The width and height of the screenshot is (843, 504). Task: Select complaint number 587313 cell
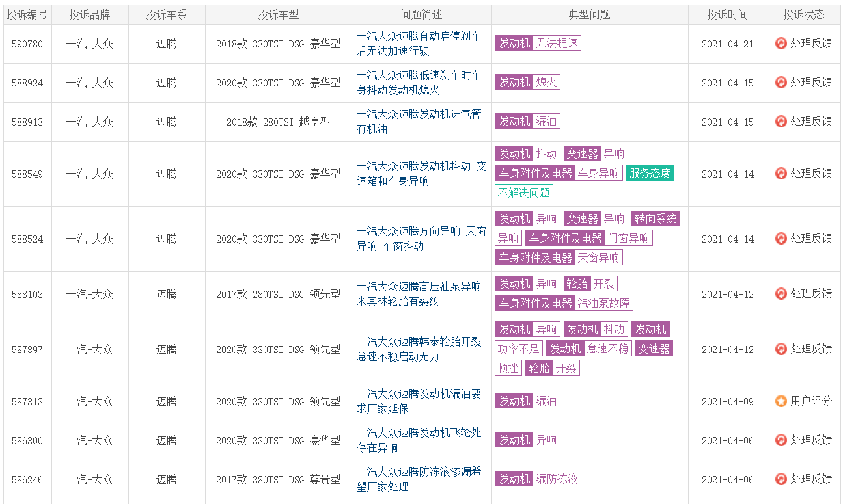coord(27,401)
